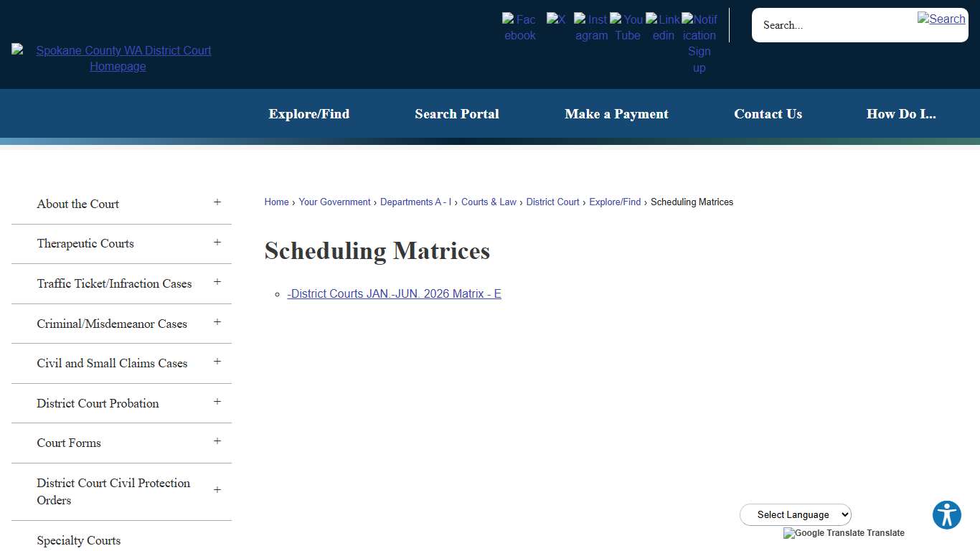Navigate to Courts & Law breadcrumb
980x551 pixels.
tap(489, 202)
